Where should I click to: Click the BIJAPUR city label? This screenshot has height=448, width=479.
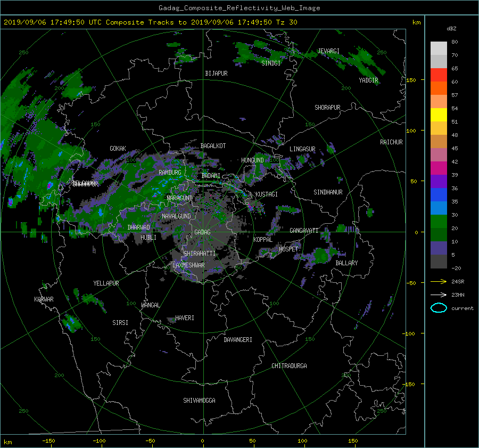pyautogui.click(x=216, y=74)
